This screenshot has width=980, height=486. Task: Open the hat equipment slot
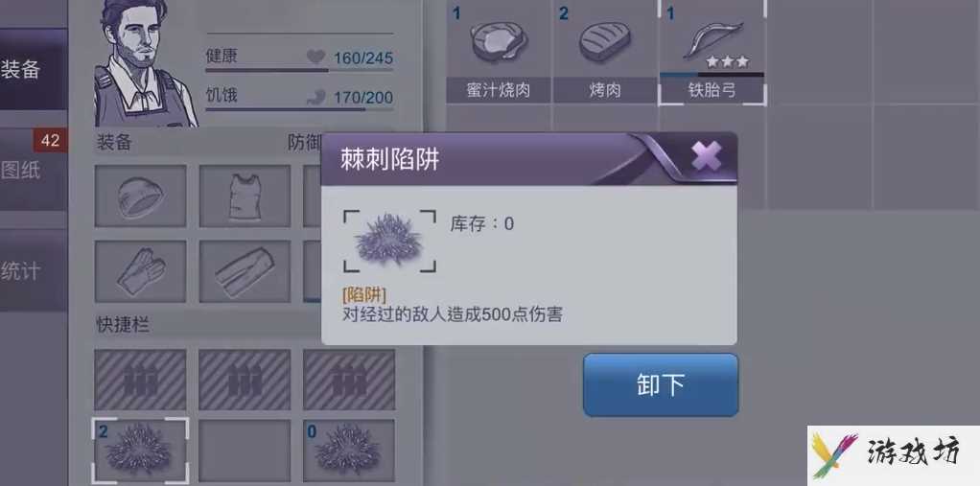pos(141,196)
